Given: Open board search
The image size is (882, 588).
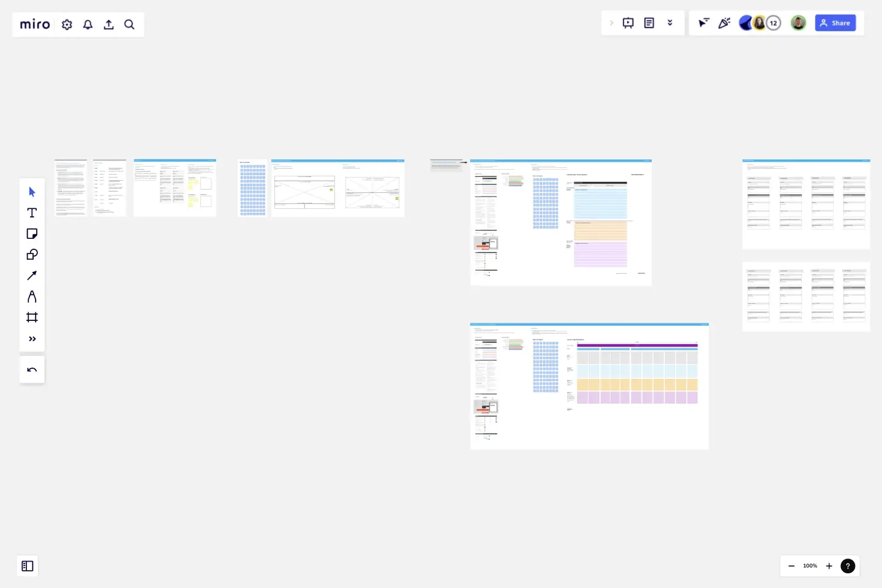Looking at the screenshot, I should 129,24.
